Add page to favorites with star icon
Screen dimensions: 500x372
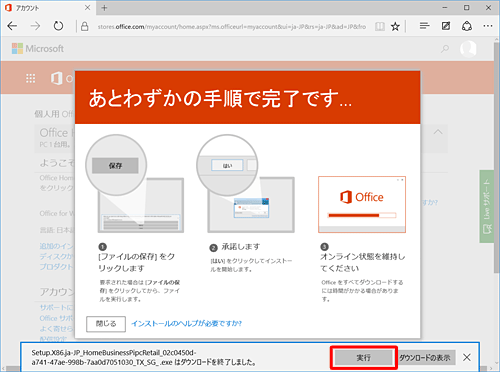(395, 26)
